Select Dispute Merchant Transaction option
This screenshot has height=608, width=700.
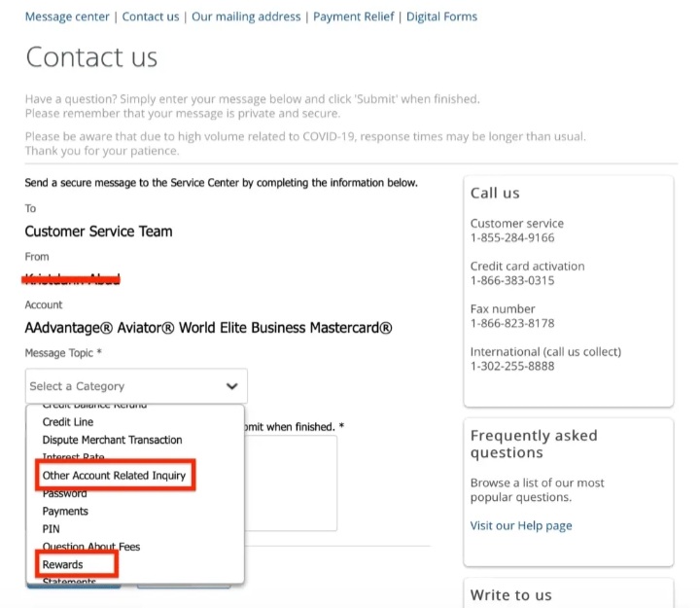click(112, 440)
